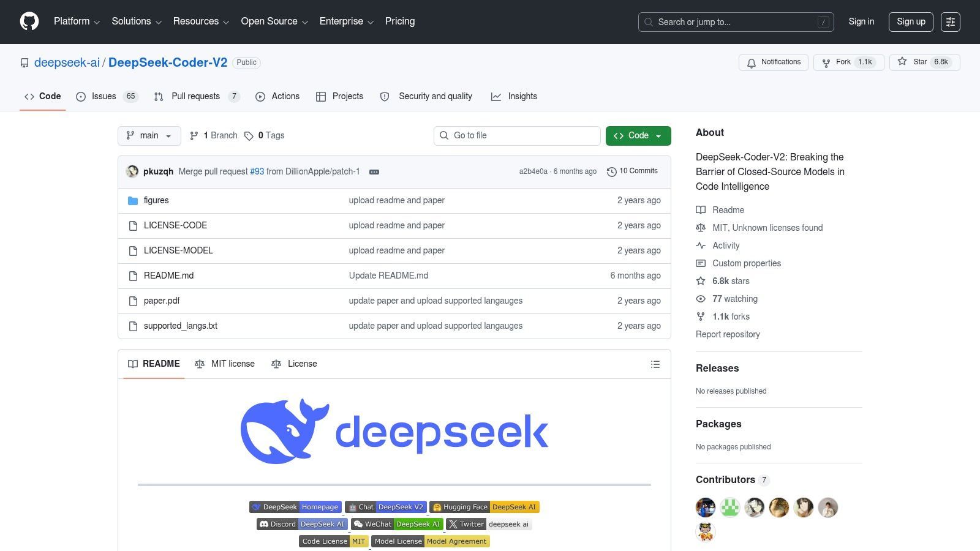Select the README tab
This screenshot has width=980, height=551.
(154, 364)
